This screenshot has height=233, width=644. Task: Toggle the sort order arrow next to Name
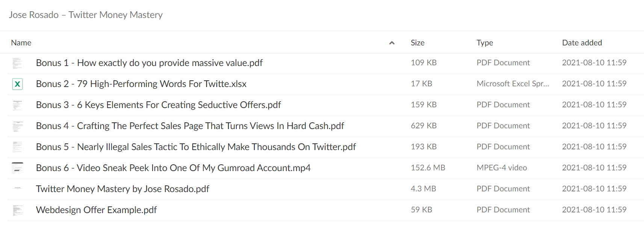392,43
